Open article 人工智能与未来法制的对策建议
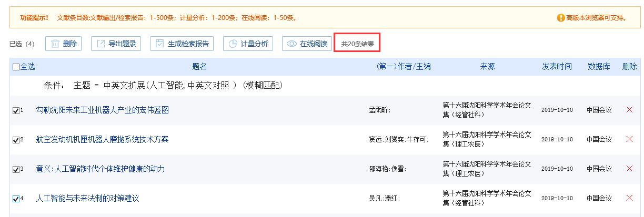 pyautogui.click(x=87, y=198)
